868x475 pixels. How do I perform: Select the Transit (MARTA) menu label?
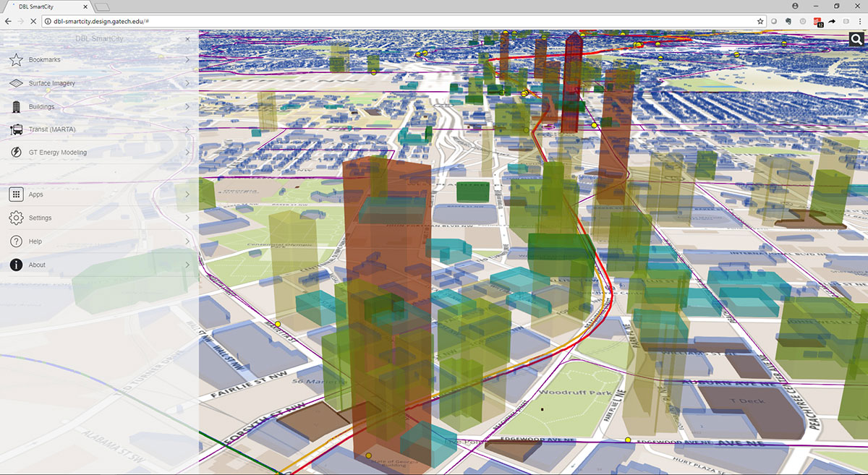(52, 130)
